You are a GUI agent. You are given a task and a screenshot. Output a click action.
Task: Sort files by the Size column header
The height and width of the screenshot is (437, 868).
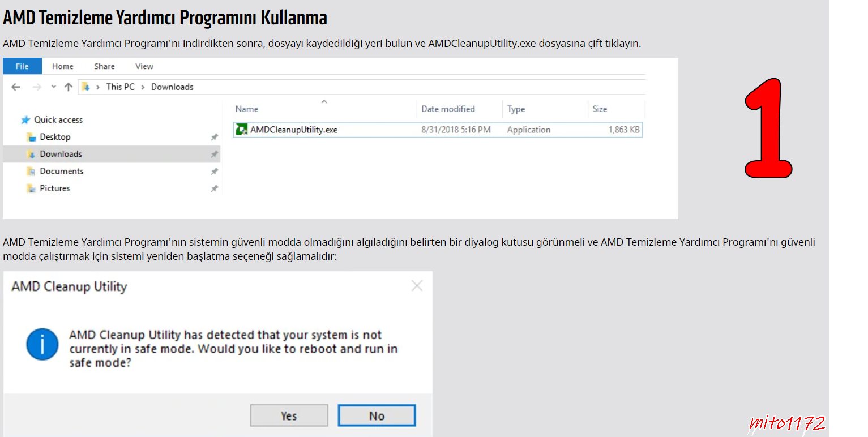600,109
